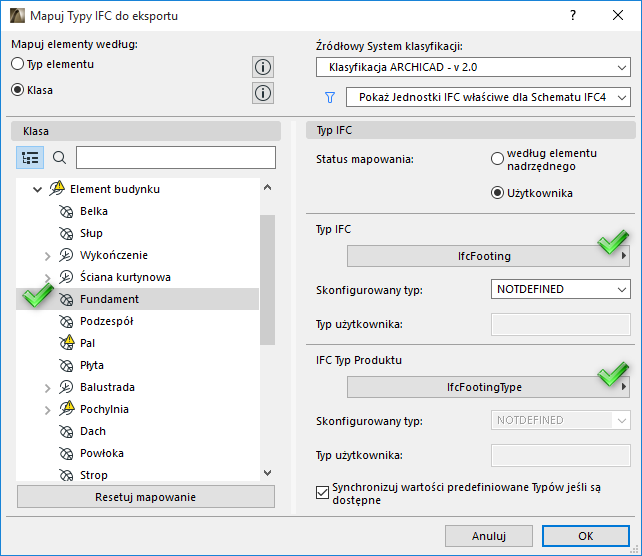Select według elementu nadrzędnego radio option
Image resolution: width=642 pixels, height=556 pixels.
(497, 159)
